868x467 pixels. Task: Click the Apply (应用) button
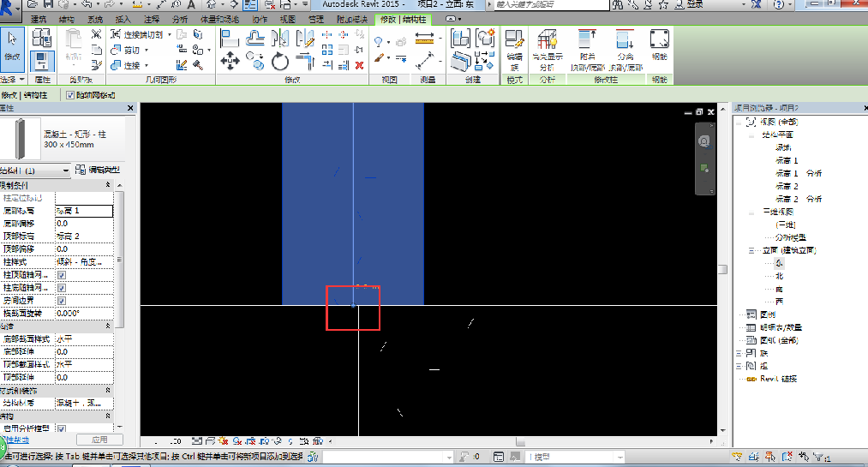[x=99, y=440]
